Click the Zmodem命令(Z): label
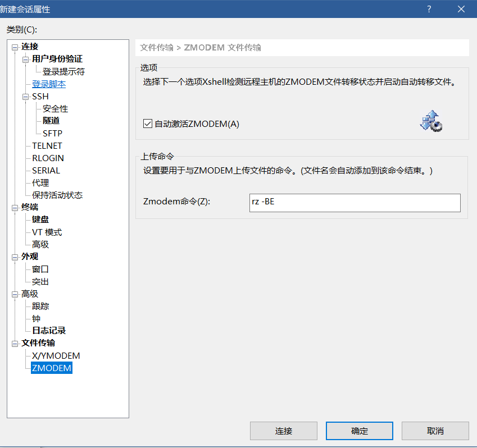 177,201
